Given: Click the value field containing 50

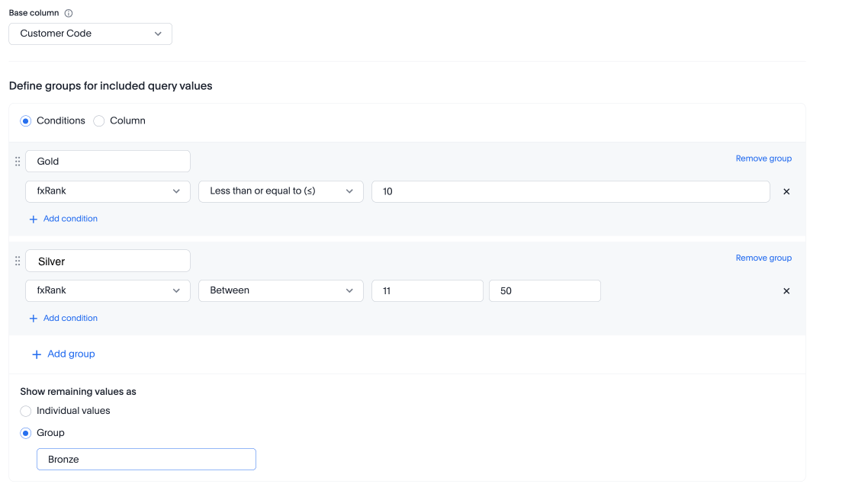Looking at the screenshot, I should point(544,290).
